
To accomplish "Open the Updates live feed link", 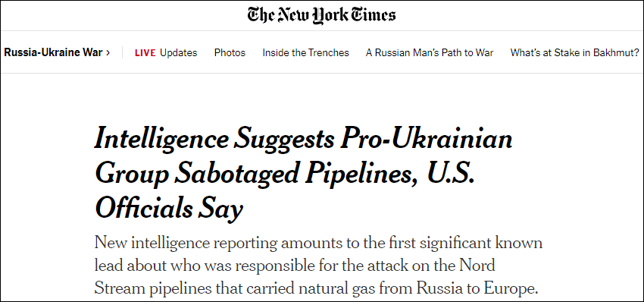I will [179, 52].
